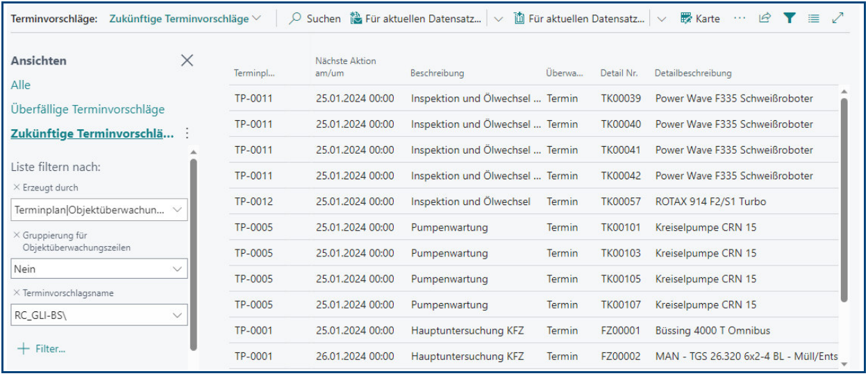The width and height of the screenshot is (868, 376).
Task: Click Detailbeschreibung column header
Action: pyautogui.click(x=693, y=73)
